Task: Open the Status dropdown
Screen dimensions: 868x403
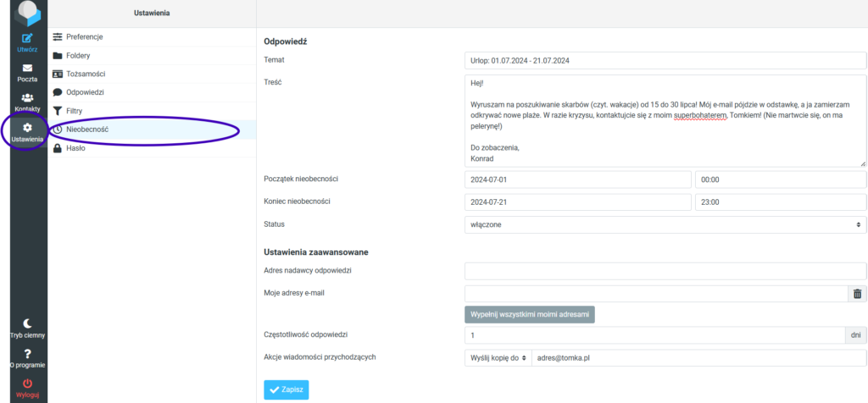Action: click(665, 224)
